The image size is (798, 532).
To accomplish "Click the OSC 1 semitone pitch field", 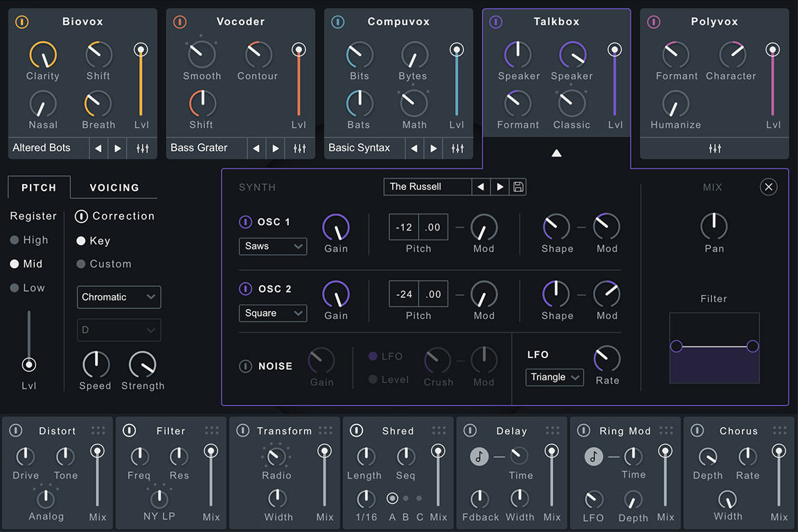I will (404, 227).
